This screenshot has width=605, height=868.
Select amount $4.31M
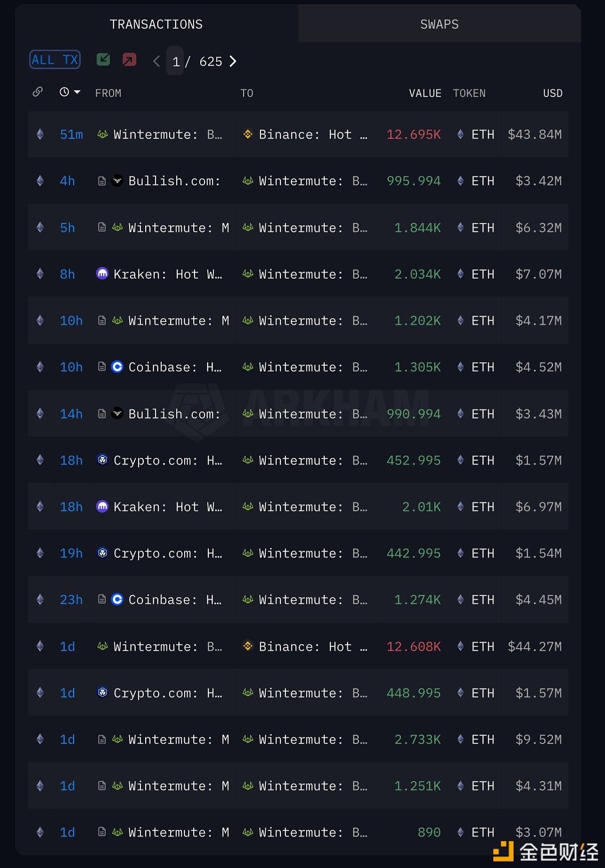[x=539, y=786]
